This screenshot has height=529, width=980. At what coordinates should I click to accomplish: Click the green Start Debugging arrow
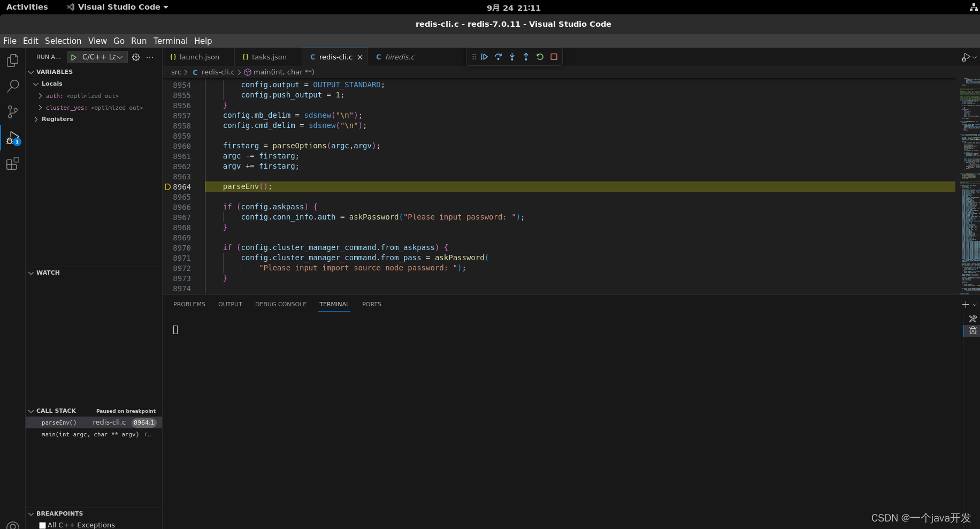click(x=74, y=57)
